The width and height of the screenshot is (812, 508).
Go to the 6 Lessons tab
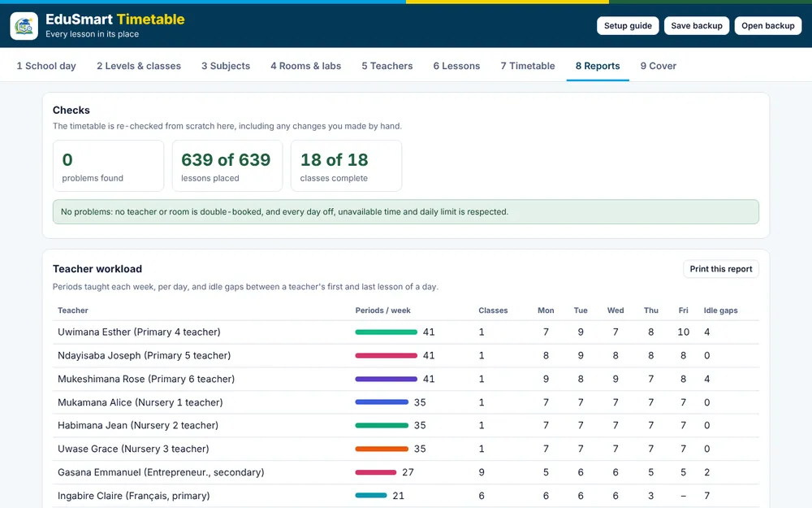456,66
